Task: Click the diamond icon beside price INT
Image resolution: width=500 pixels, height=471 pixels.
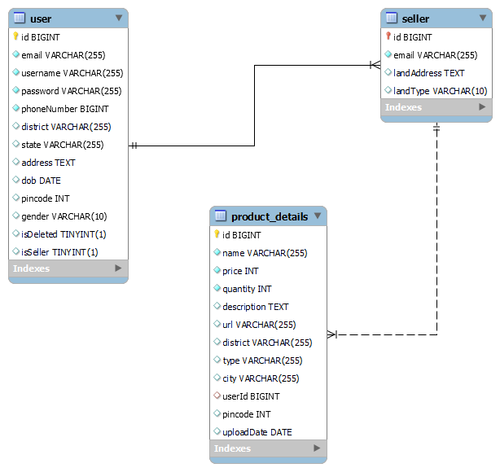Action: click(x=217, y=270)
